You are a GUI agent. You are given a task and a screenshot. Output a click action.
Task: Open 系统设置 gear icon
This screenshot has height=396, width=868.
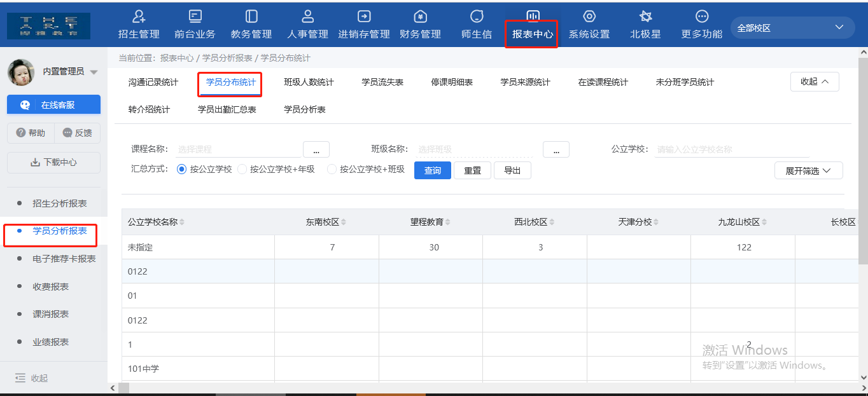point(589,17)
